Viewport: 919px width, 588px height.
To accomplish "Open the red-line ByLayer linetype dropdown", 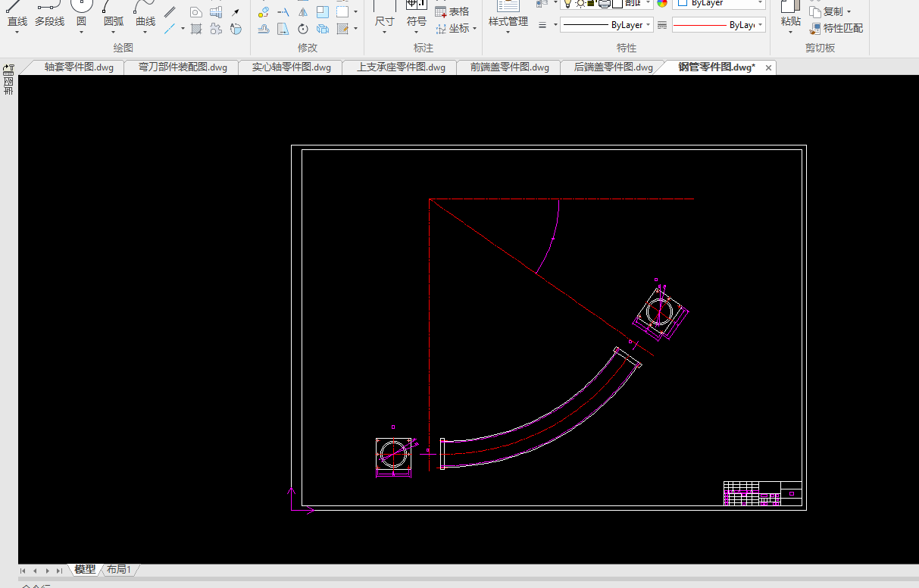I will pyautogui.click(x=719, y=25).
